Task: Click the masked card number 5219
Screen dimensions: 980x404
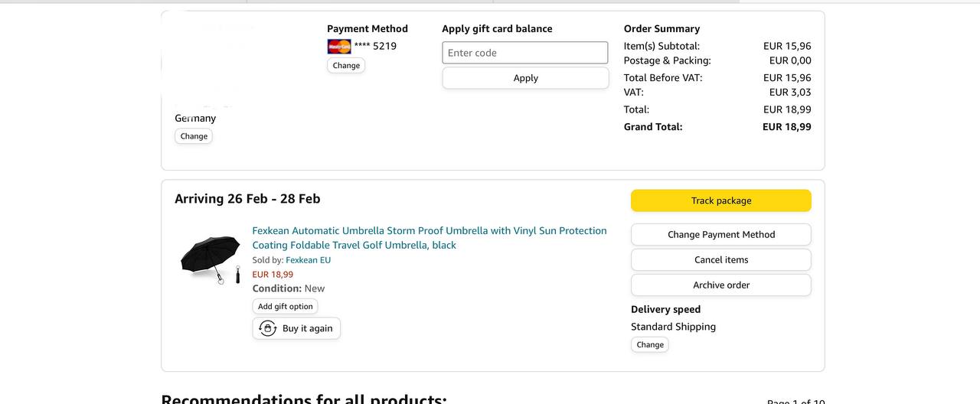Action: (x=375, y=46)
